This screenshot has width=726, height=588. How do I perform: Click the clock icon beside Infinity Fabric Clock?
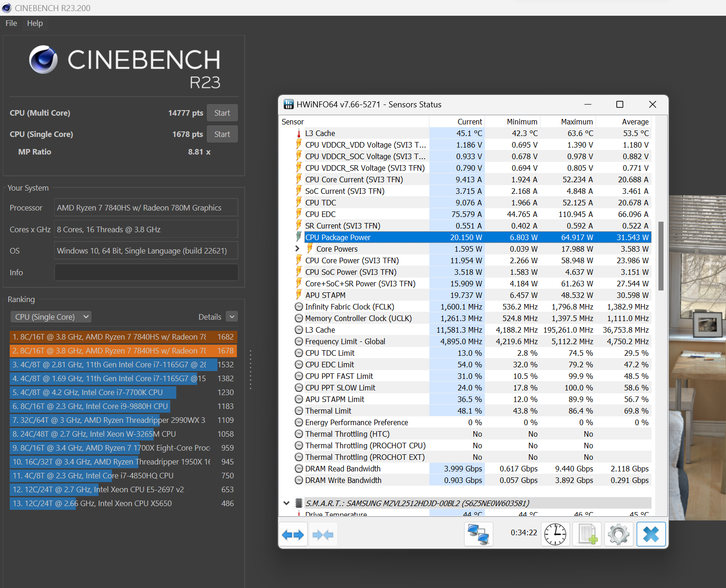pos(299,307)
